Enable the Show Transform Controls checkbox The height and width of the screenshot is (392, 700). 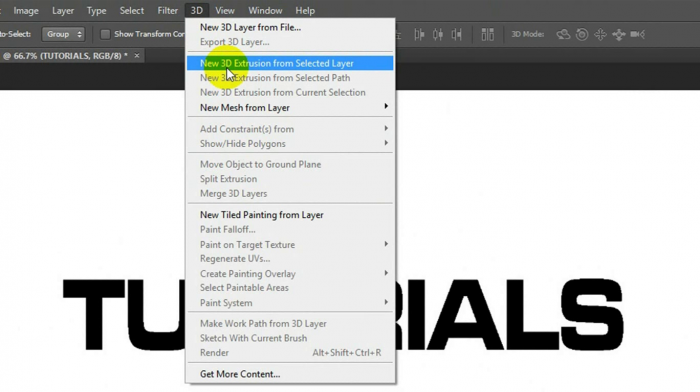click(x=105, y=34)
